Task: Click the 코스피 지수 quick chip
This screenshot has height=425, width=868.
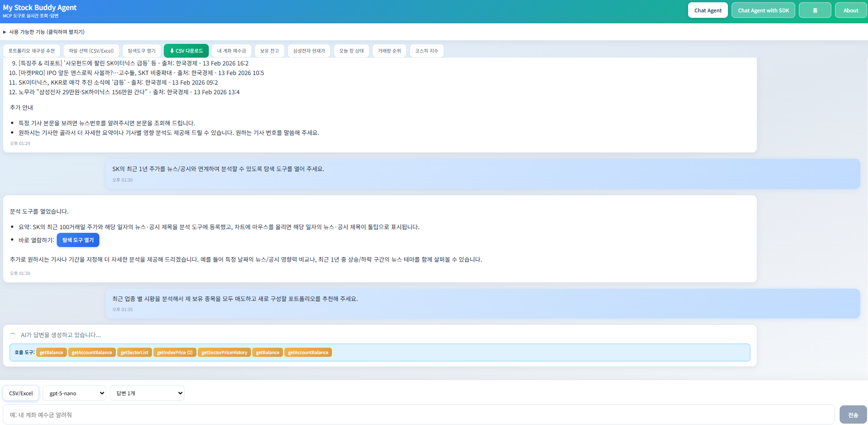Action: 426,51
